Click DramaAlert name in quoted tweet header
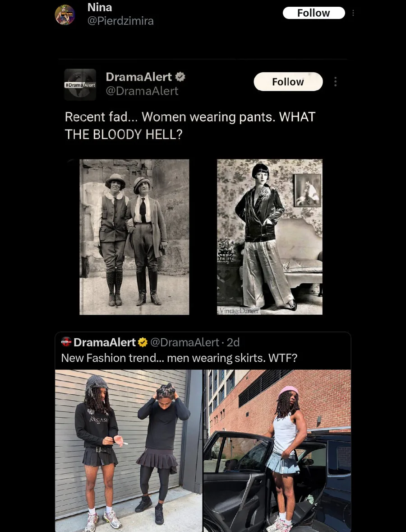 point(105,342)
